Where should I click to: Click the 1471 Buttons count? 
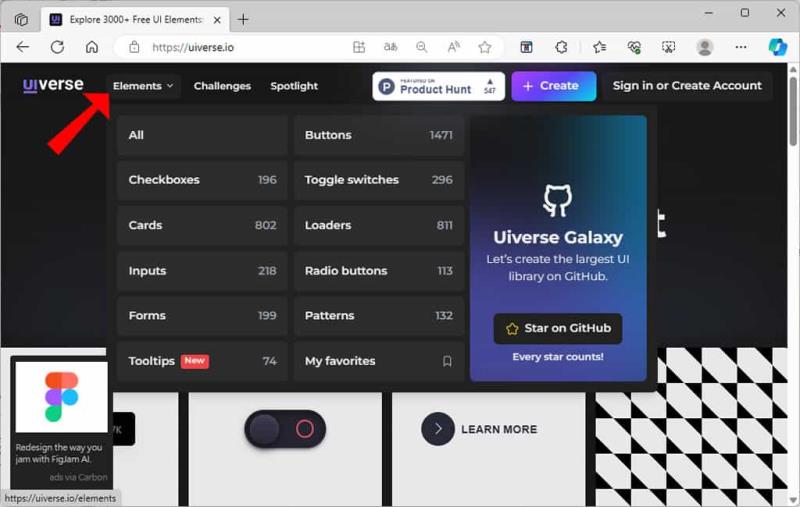441,135
